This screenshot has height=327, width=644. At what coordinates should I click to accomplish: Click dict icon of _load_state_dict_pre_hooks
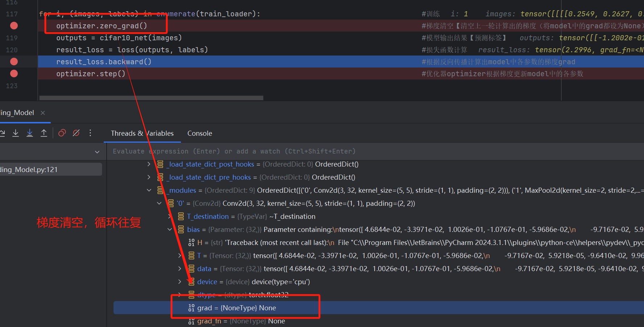[x=160, y=177]
